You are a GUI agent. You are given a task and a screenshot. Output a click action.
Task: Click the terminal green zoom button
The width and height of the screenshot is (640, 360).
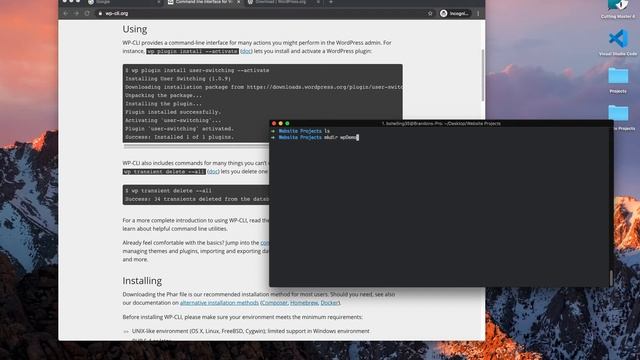(x=287, y=123)
